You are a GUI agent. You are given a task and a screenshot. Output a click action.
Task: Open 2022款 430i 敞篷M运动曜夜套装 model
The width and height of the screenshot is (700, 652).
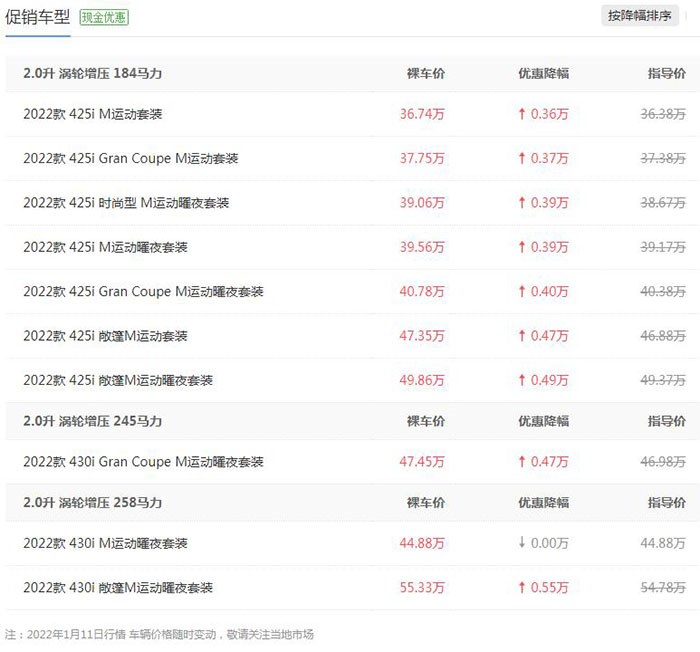tap(118, 587)
